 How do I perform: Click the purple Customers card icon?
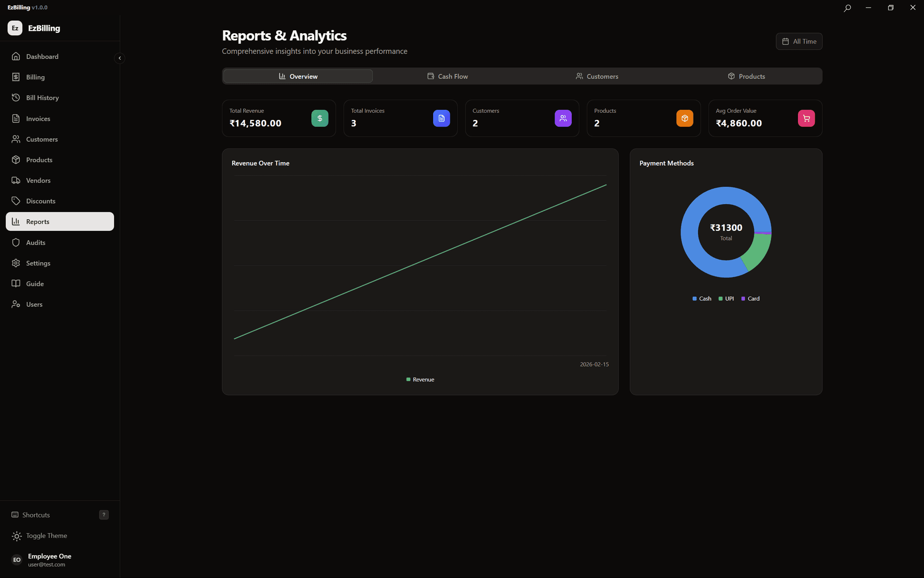[x=563, y=118]
